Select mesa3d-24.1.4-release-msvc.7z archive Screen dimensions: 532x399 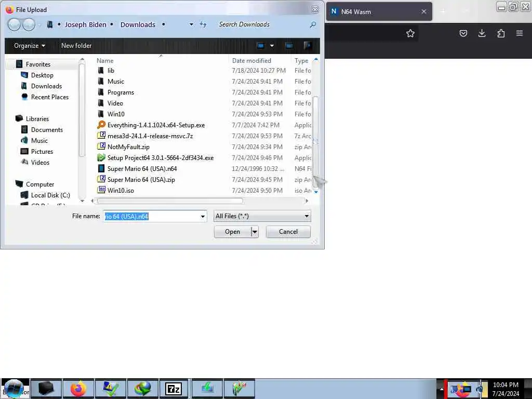click(150, 136)
